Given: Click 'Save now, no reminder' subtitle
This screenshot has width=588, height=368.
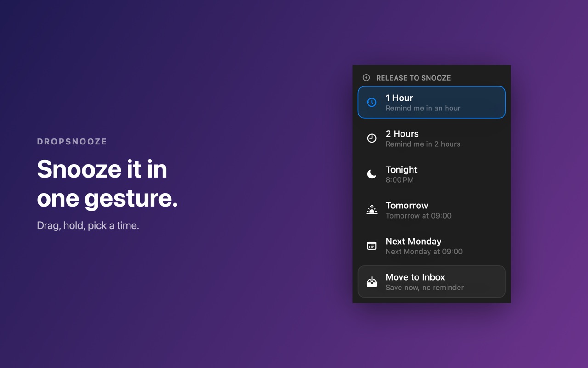Looking at the screenshot, I should point(424,287).
